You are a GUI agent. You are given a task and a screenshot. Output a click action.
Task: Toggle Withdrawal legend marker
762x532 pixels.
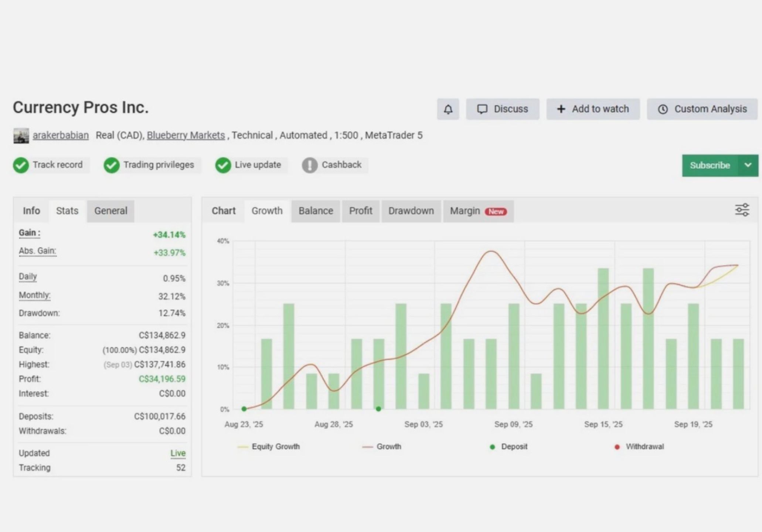639,447
